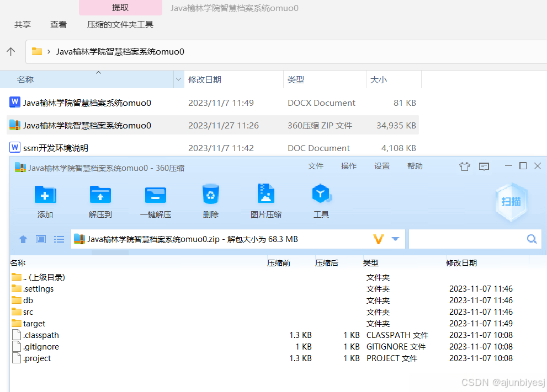Open the 工具 (Tools) hexagon icon
The image size is (547, 392).
coord(321,194)
